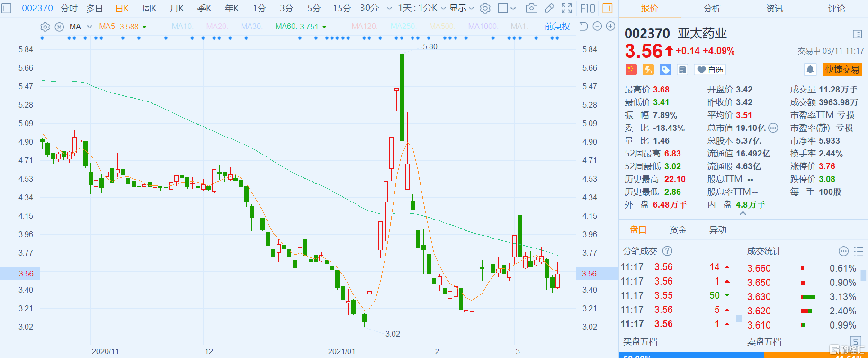Zoom in chart with plus icon
868x358 pixels.
(610, 26)
